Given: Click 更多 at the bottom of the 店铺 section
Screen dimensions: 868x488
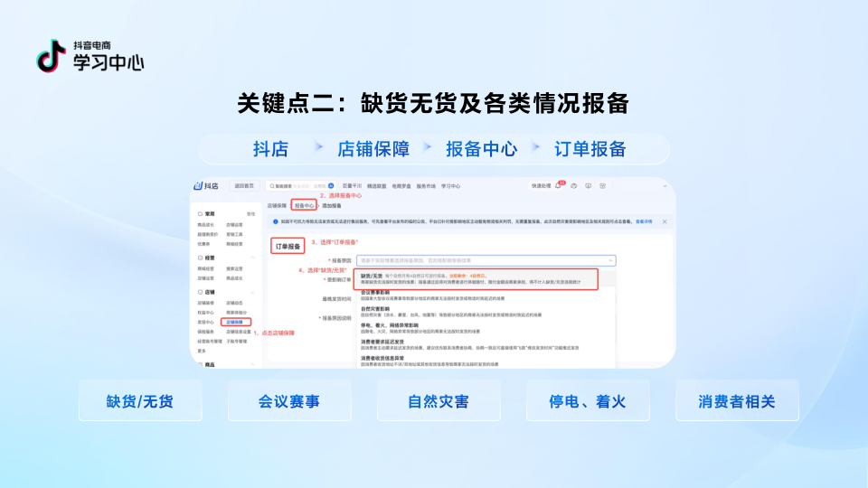Looking at the screenshot, I should pyautogui.click(x=202, y=351).
